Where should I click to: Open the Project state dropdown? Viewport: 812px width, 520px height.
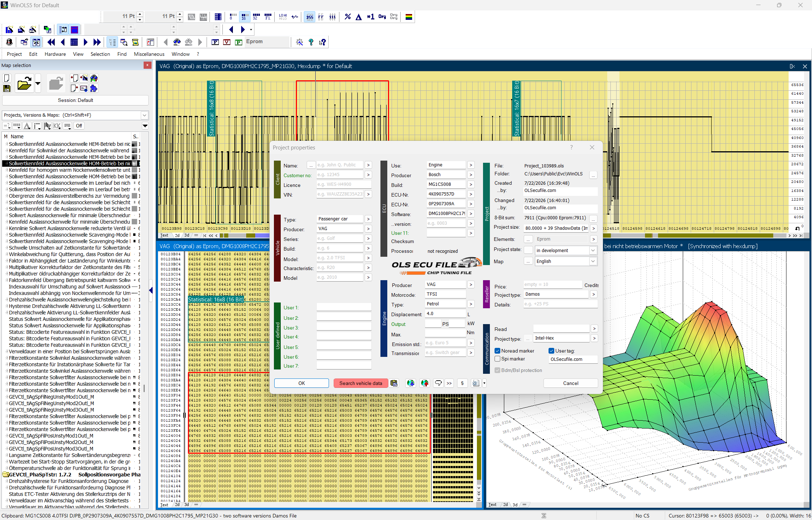pyautogui.click(x=593, y=250)
